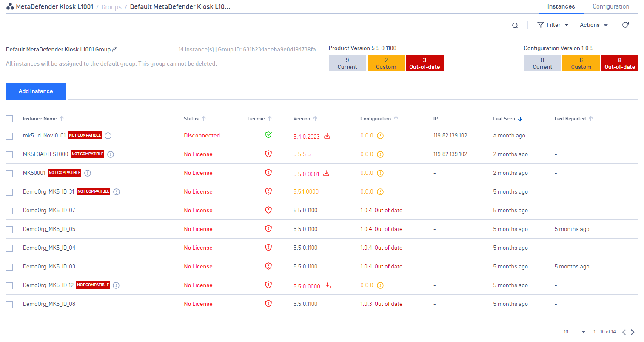Click configuration warning icon for DemoOrg_MK5_ID_12
The image size is (644, 342).
tap(380, 285)
